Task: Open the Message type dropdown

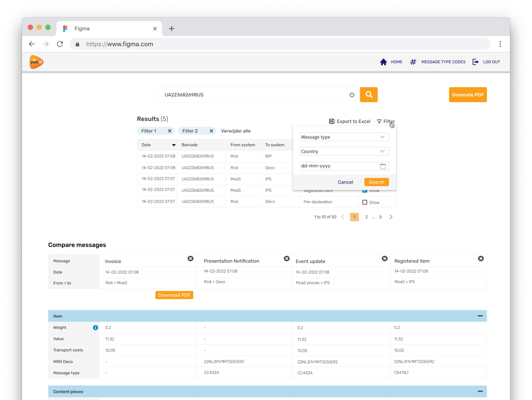Action: tap(344, 137)
